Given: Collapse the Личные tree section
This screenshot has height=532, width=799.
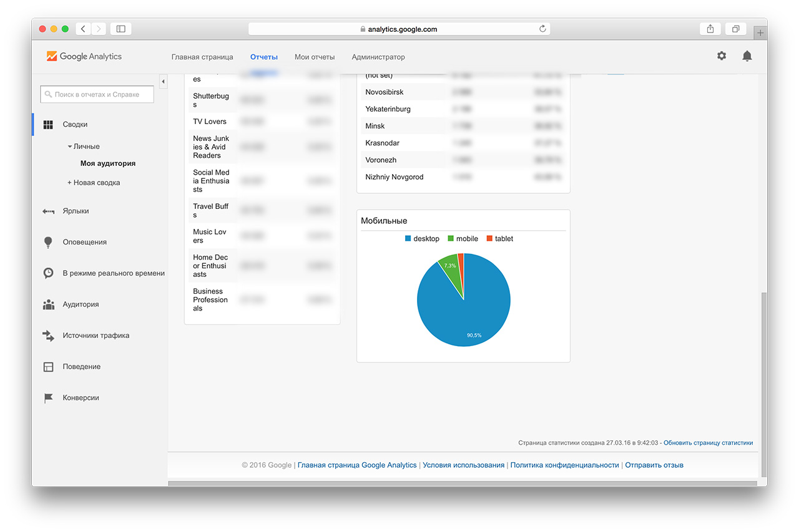Looking at the screenshot, I should pos(83,147).
